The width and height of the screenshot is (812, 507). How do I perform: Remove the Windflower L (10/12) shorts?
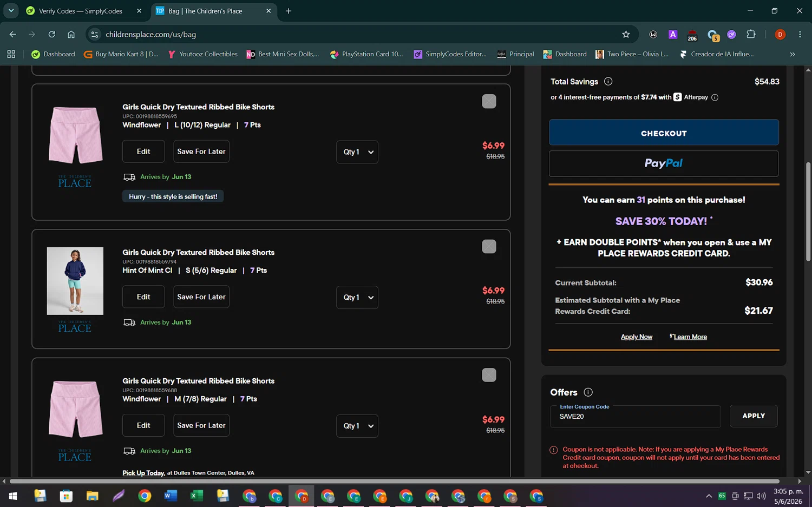[x=489, y=101]
